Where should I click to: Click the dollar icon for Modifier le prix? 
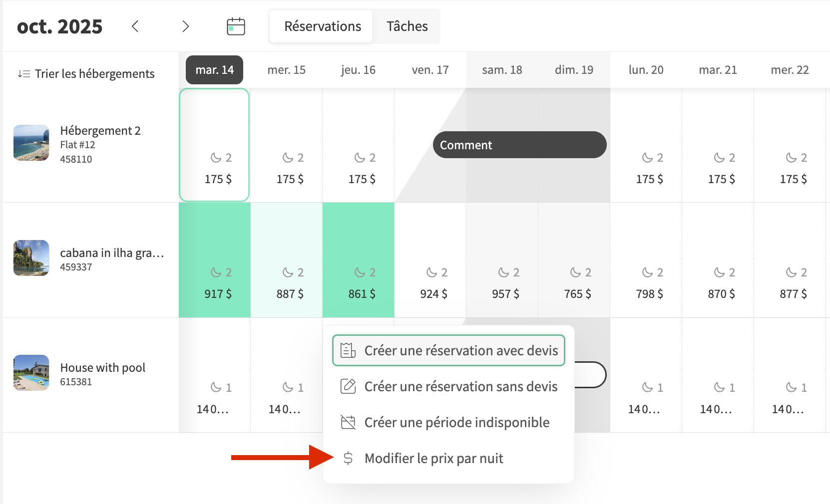coord(348,458)
